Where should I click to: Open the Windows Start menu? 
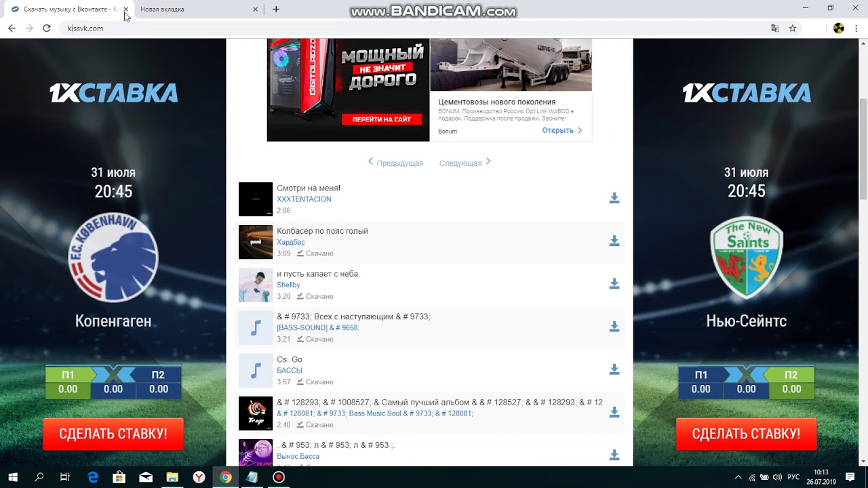coord(13,477)
